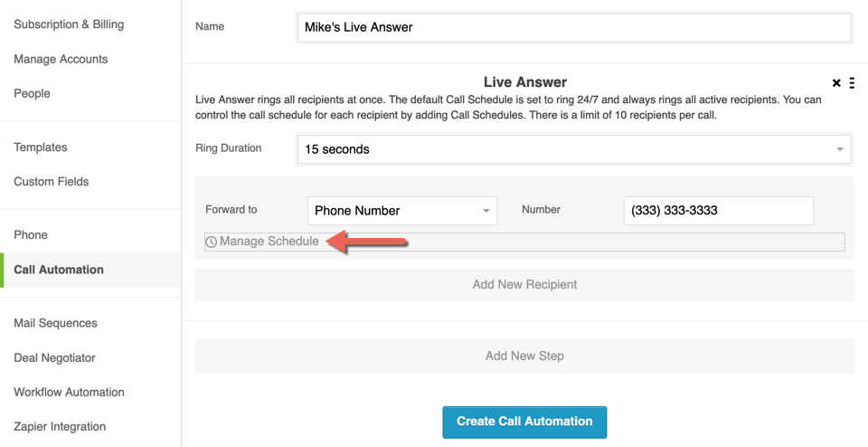This screenshot has height=447, width=868.
Task: Open the three-dot options menu for Live Answer
Action: (x=852, y=83)
